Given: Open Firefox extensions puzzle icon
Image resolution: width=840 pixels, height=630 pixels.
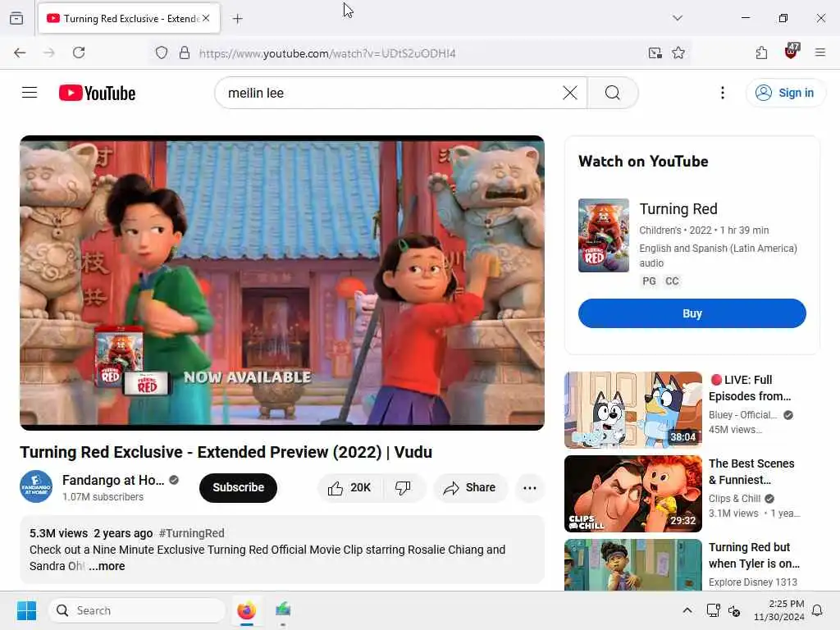Looking at the screenshot, I should [761, 52].
